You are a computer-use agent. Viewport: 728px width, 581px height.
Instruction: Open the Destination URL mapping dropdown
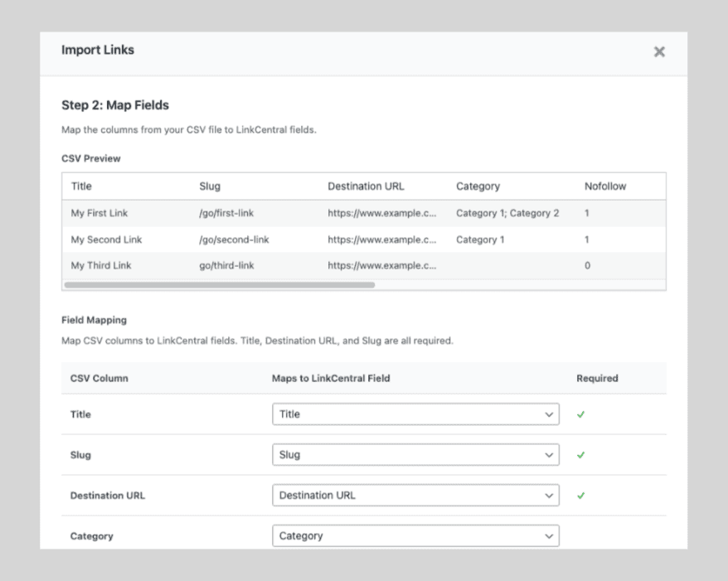click(x=415, y=495)
